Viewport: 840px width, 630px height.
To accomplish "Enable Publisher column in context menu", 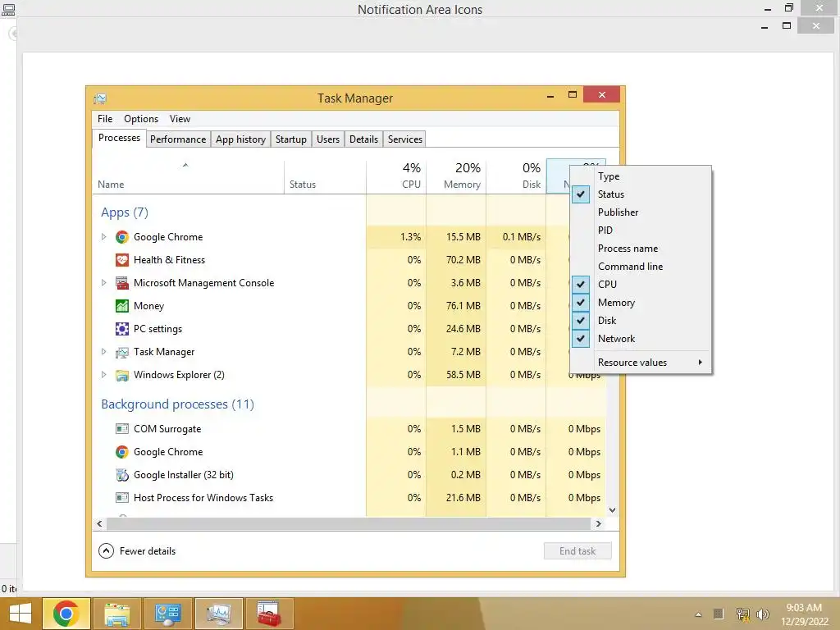I will coord(641,212).
